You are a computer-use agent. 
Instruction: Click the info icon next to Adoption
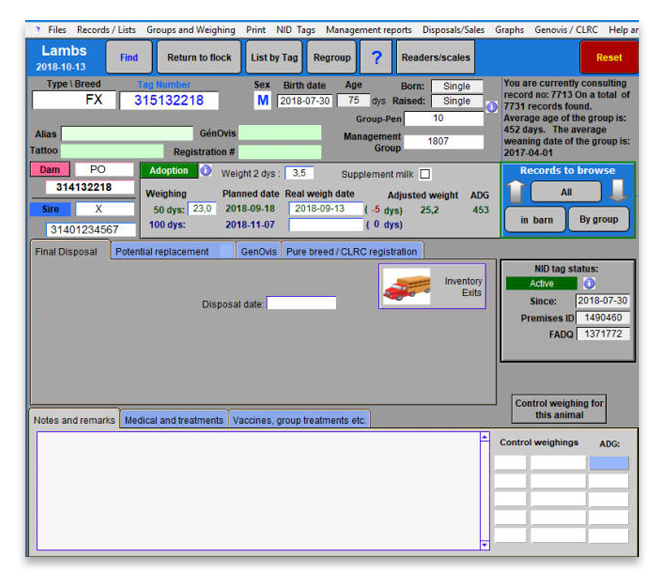point(206,171)
